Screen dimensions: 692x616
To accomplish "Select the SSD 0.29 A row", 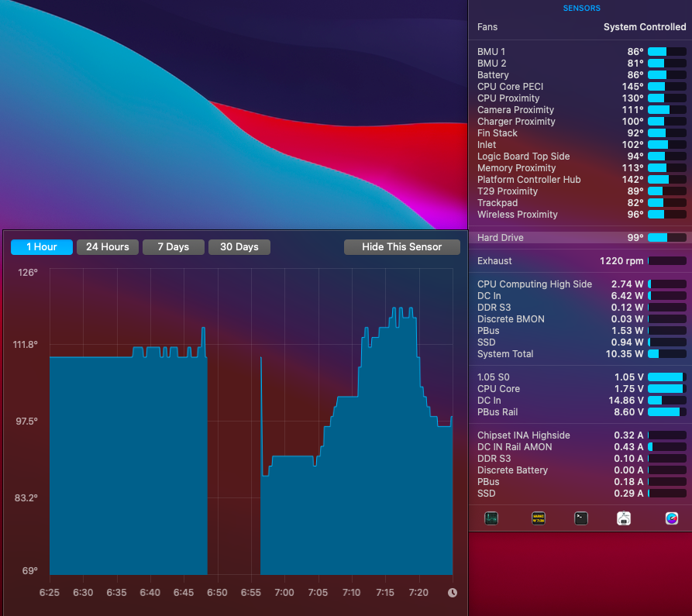I will (581, 494).
